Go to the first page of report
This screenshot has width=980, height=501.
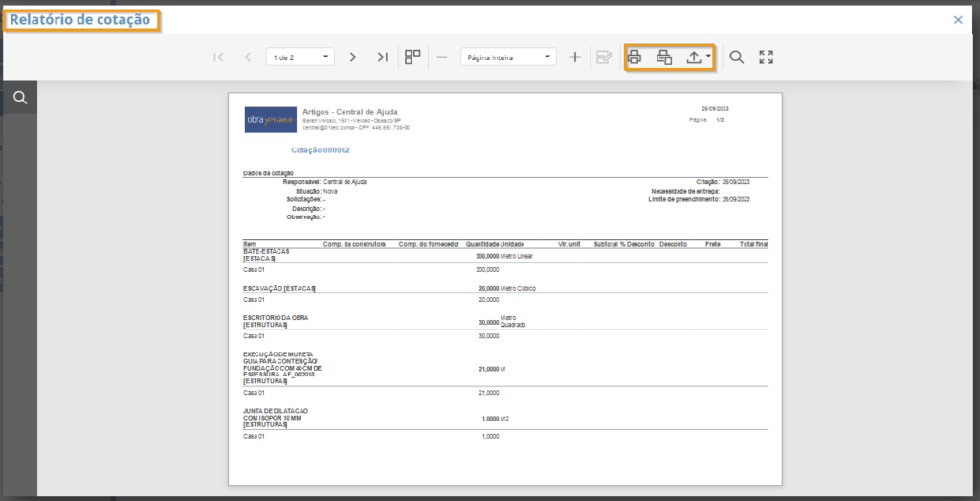[x=218, y=57]
